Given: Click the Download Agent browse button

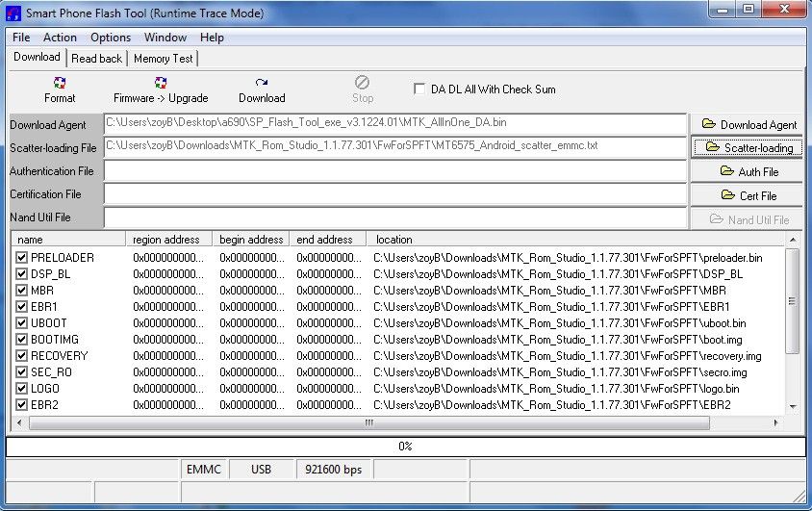Looking at the screenshot, I should [747, 124].
